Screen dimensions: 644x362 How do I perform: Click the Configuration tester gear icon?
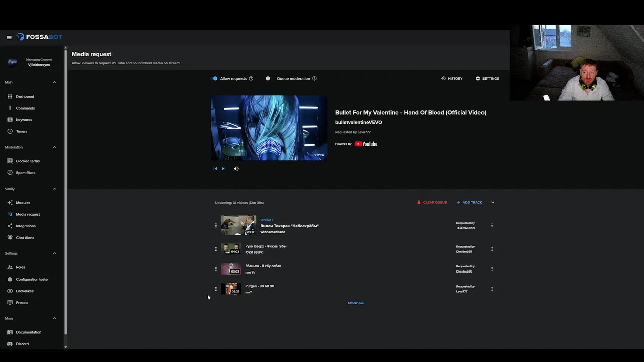pyautogui.click(x=10, y=279)
